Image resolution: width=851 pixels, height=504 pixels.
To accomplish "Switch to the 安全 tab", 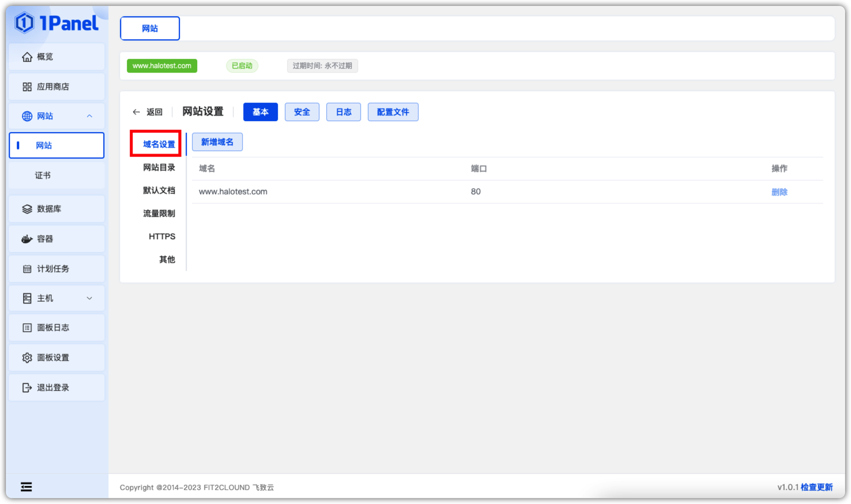I will [302, 112].
